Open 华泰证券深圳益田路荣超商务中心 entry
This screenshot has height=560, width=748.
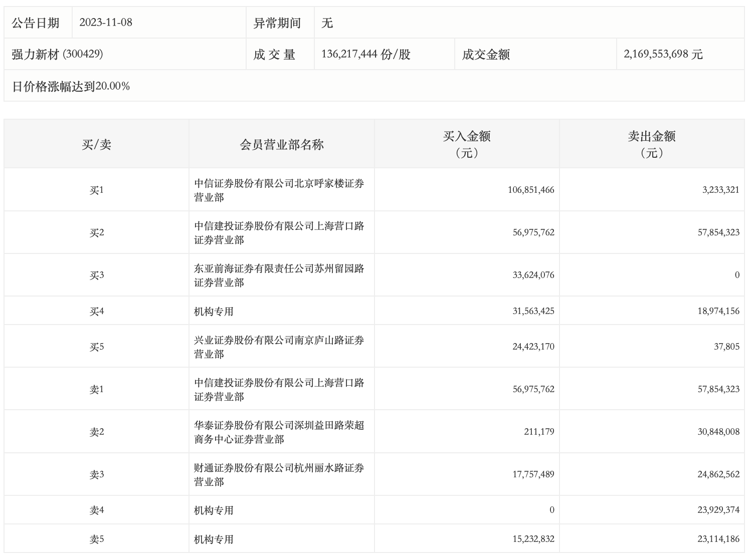click(x=279, y=432)
